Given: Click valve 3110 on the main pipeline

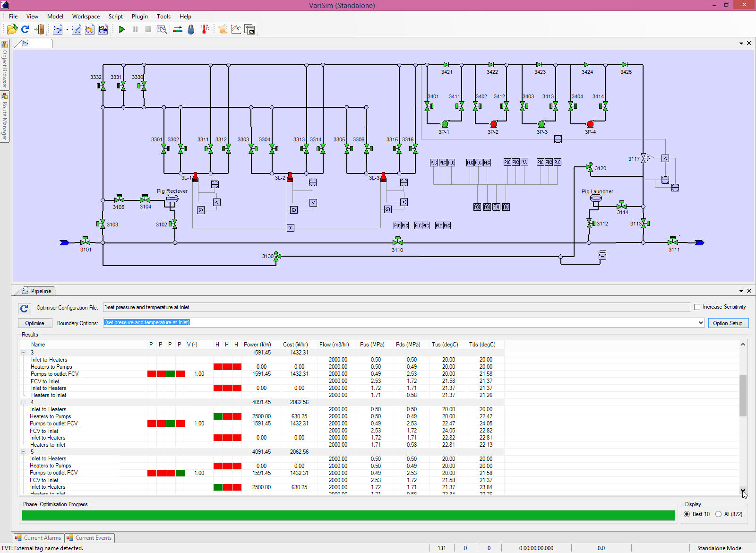Looking at the screenshot, I should (397, 242).
